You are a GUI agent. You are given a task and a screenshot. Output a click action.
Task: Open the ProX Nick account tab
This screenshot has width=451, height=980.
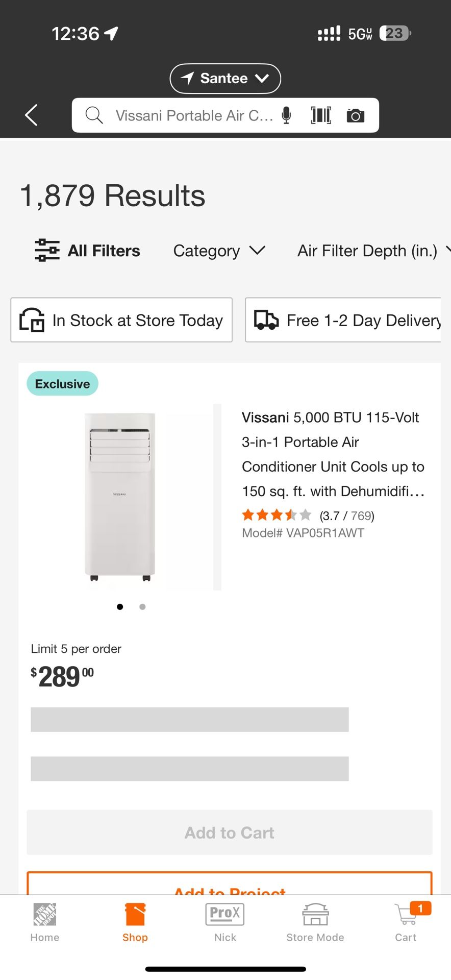point(225,922)
